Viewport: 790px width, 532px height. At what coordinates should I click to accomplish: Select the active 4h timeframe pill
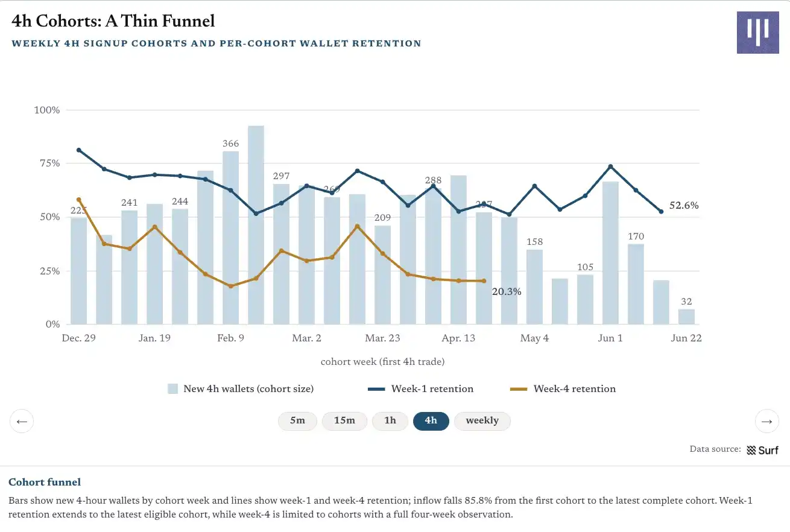431,421
